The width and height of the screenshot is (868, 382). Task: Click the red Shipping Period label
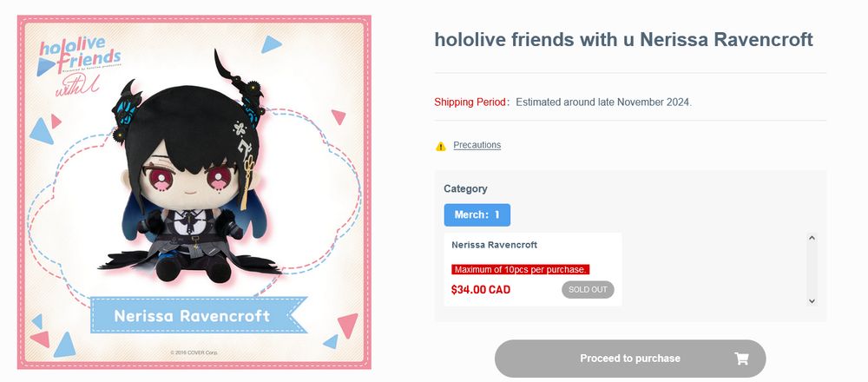[x=471, y=102]
